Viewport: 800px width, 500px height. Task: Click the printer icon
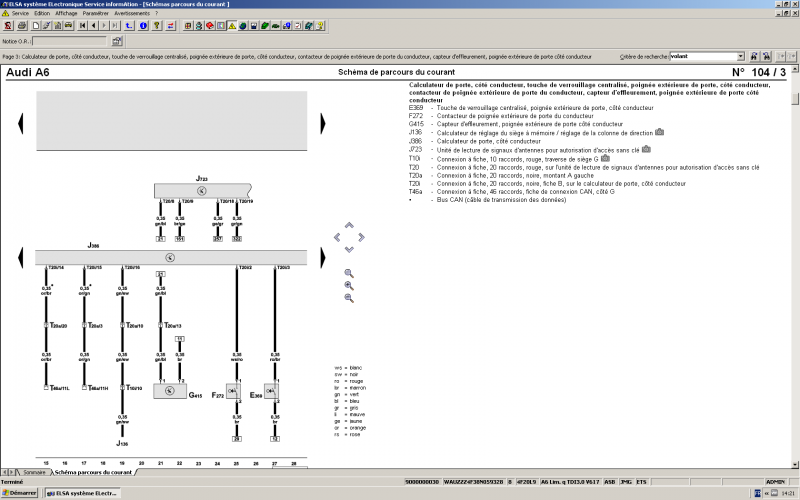(x=22, y=26)
